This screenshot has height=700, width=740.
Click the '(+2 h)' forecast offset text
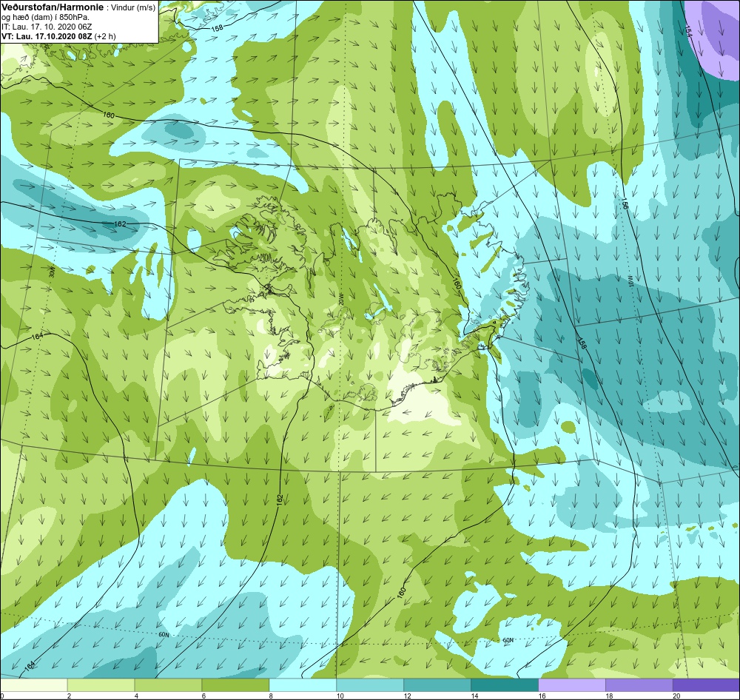pyautogui.click(x=105, y=36)
